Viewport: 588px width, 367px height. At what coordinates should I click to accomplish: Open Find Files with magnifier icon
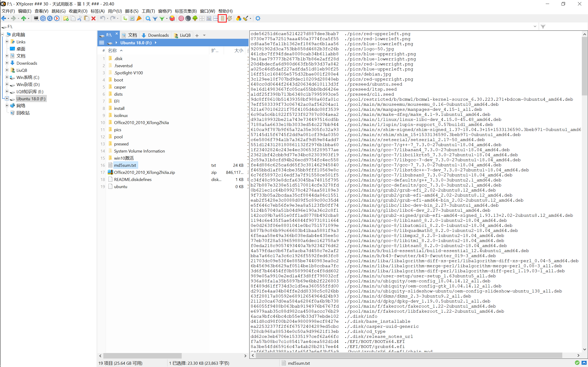point(148,18)
